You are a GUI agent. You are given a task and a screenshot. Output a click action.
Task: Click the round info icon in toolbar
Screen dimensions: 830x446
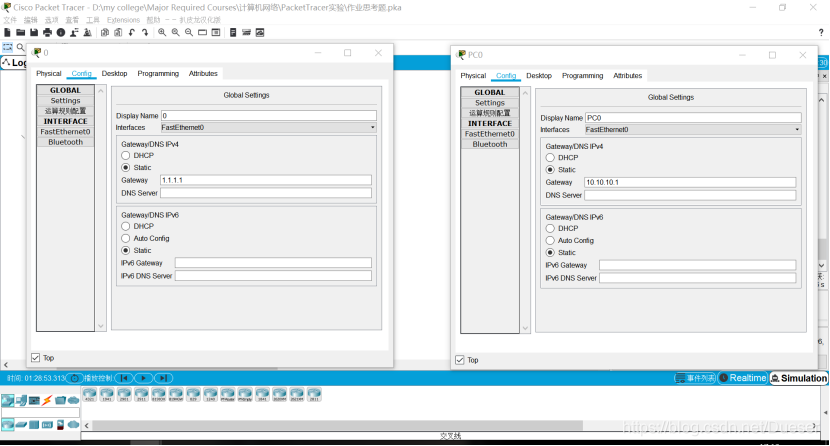coord(61,32)
